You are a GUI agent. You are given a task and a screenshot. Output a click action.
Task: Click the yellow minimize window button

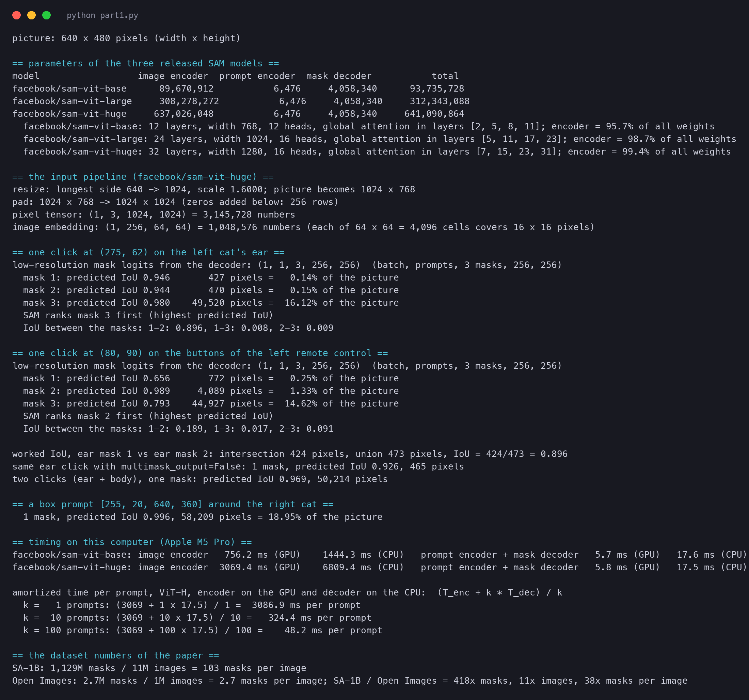pos(32,15)
